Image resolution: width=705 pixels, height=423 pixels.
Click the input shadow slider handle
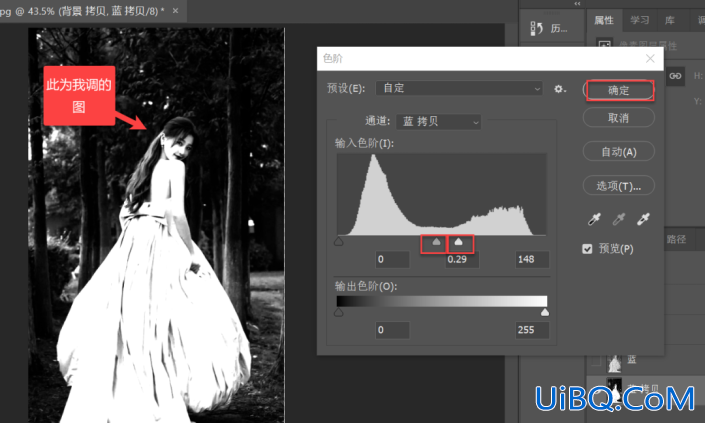[x=339, y=242]
